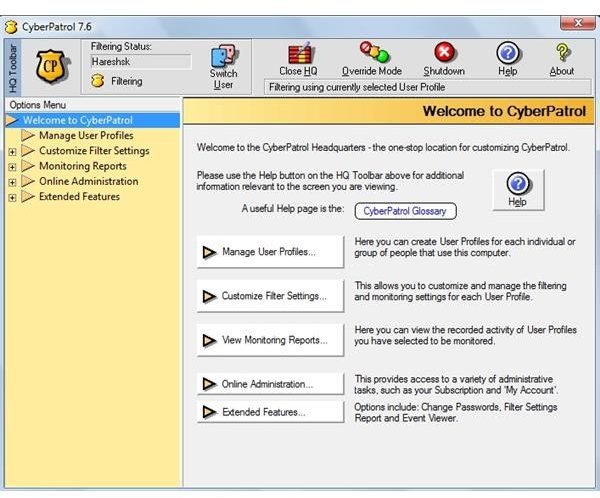
Task: Click the arrow icon beside Manage User Profiles tree item
Action: pyautogui.click(x=28, y=136)
